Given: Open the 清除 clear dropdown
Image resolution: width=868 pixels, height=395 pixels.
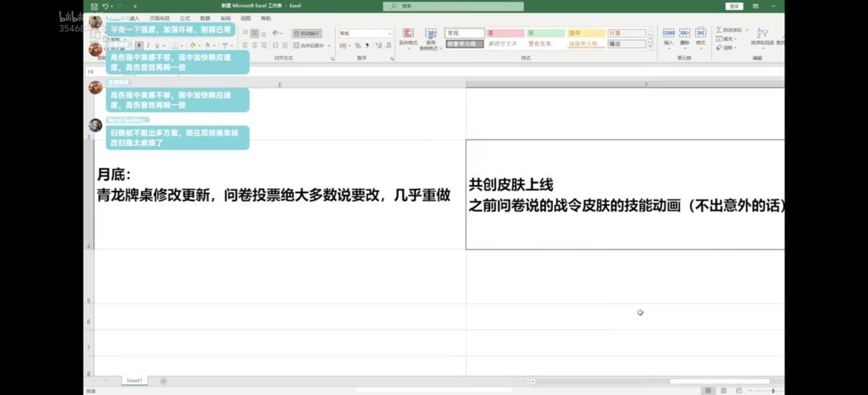Looking at the screenshot, I should 726,47.
